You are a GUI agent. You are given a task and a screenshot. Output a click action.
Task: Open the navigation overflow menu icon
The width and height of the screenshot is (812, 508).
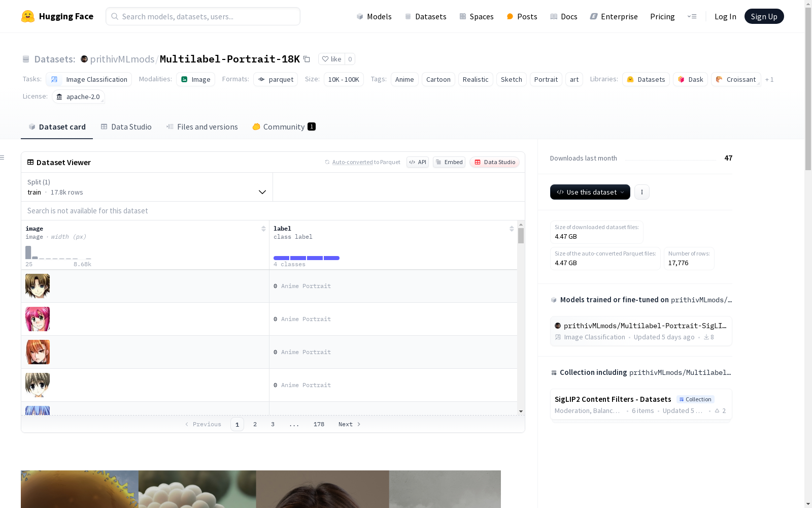[692, 16]
